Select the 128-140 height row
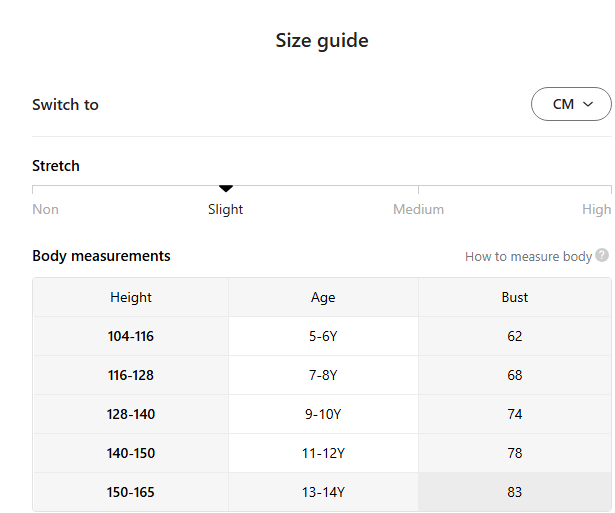Viewport: 615px width, 513px height. point(131,414)
